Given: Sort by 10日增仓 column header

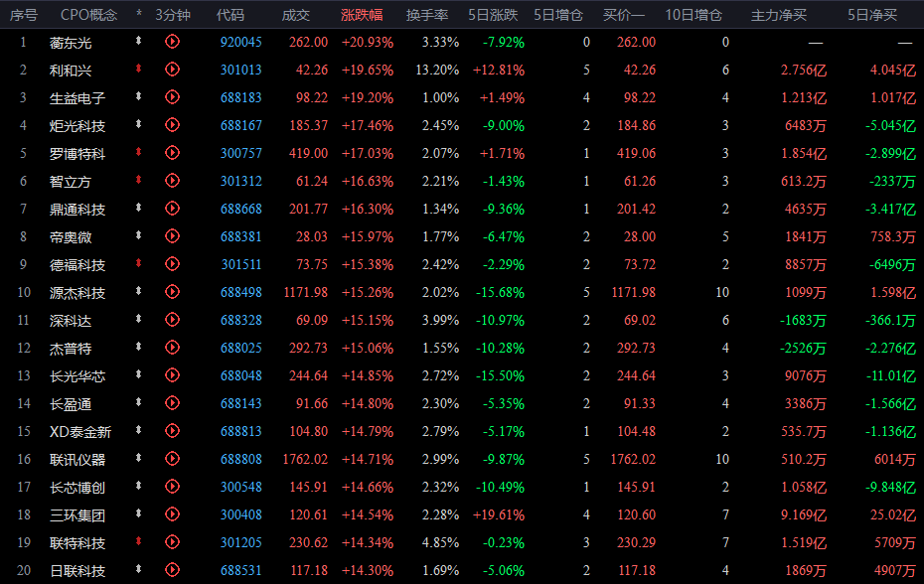Looking at the screenshot, I should point(693,15).
